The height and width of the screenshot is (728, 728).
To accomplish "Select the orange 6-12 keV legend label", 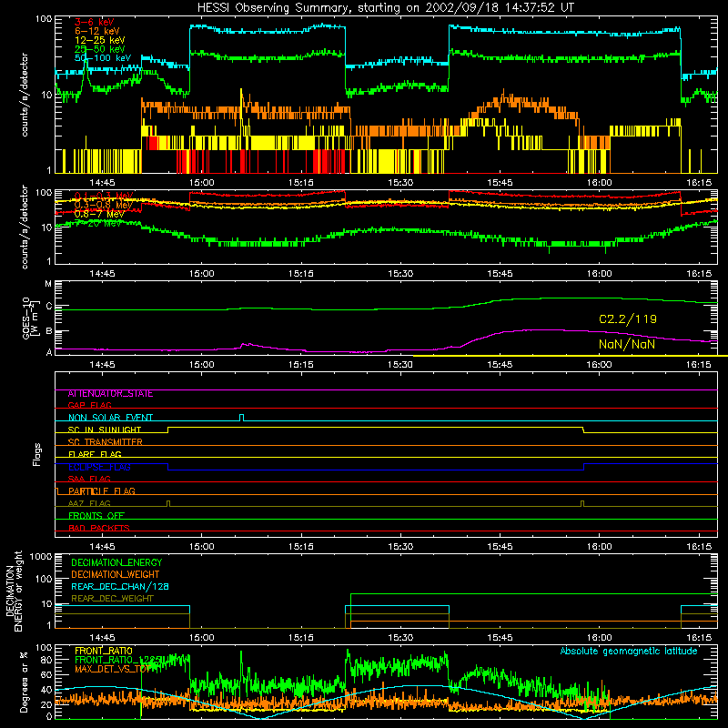I will [x=97, y=31].
